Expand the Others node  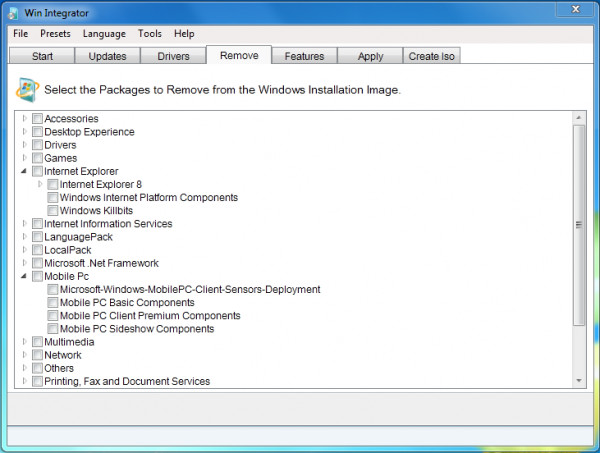click(24, 368)
